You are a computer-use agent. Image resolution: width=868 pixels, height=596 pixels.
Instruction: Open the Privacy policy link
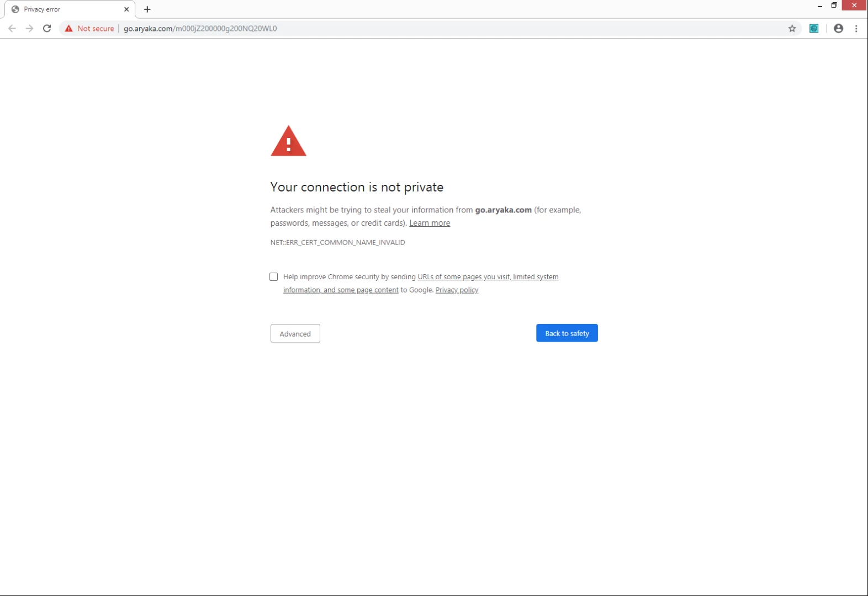pyautogui.click(x=457, y=290)
